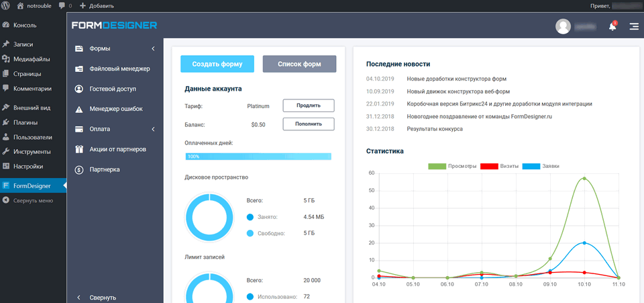Image resolution: width=644 pixels, height=303 pixels.
Task: Open Плагины in WordPress menu
Action: point(25,122)
